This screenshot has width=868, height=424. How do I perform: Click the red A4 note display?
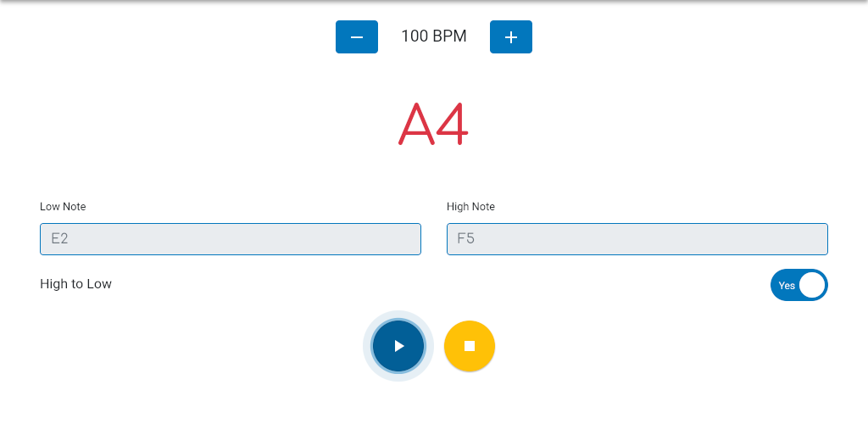tap(433, 124)
